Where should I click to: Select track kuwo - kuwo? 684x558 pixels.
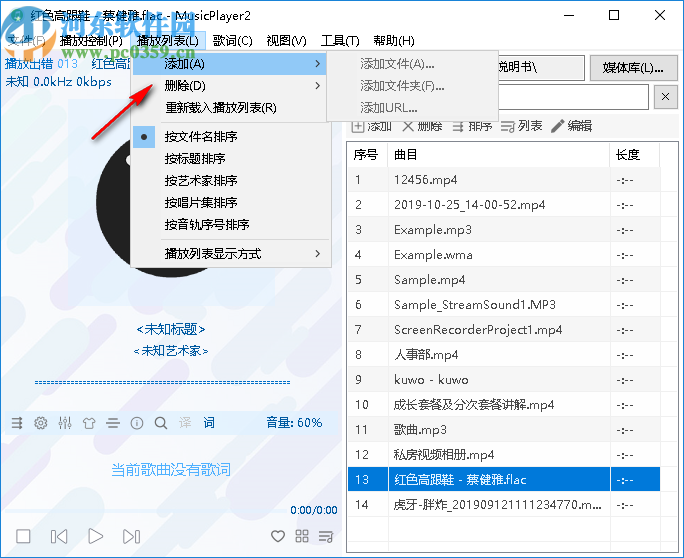point(504,380)
